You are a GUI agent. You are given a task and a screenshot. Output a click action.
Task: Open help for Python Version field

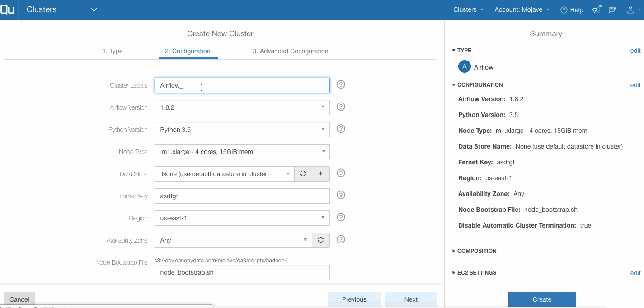pos(341,129)
